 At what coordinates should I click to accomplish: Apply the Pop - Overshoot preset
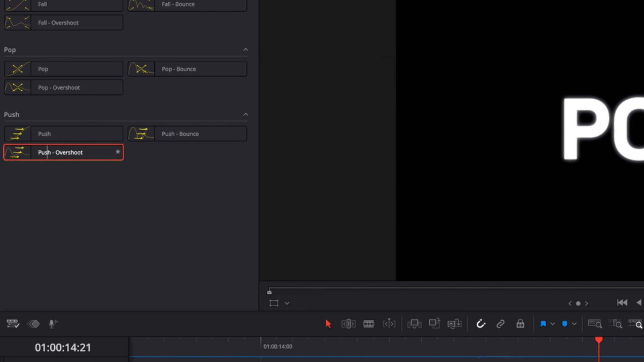(x=63, y=87)
